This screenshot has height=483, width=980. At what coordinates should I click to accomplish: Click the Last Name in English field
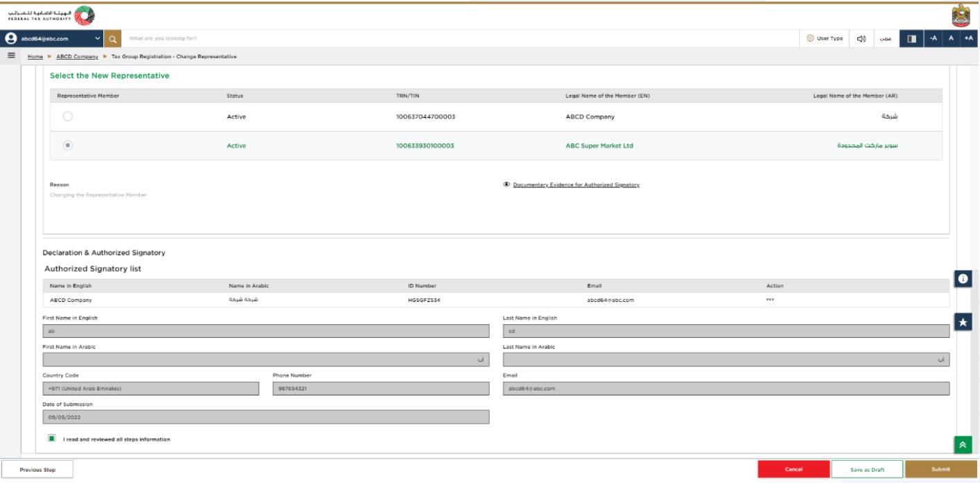coord(726,331)
